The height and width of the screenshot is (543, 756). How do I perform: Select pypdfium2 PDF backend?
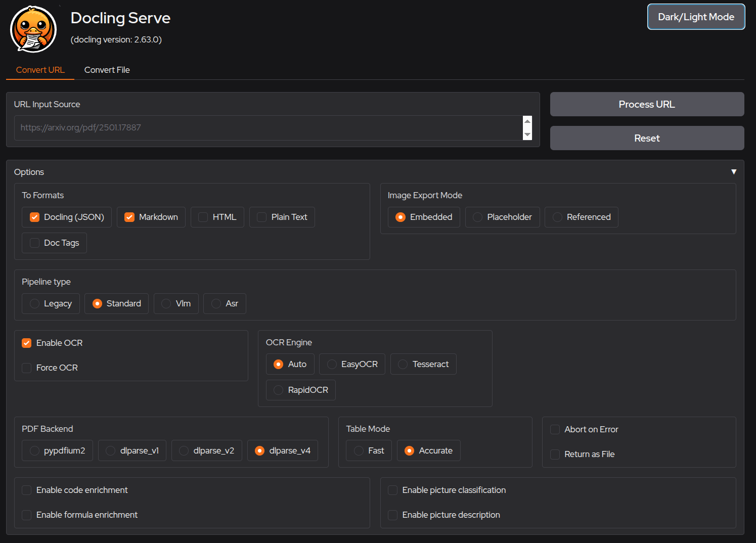[x=35, y=450]
